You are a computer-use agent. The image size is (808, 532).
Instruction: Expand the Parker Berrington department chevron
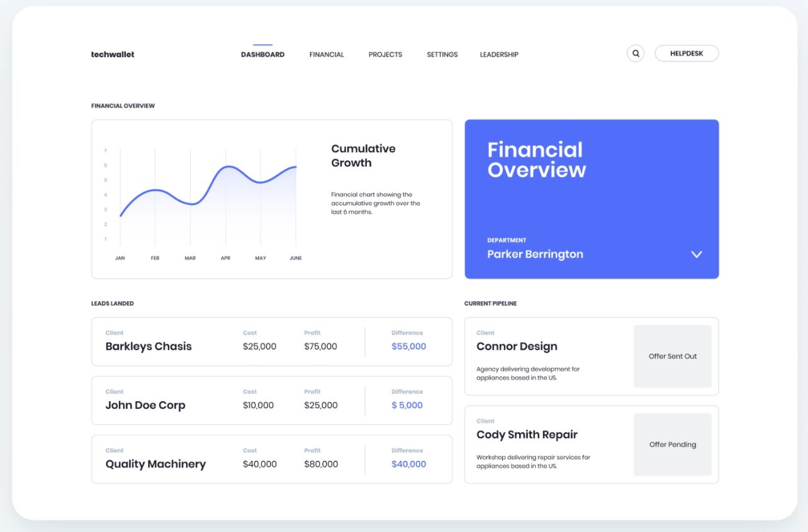(696, 254)
